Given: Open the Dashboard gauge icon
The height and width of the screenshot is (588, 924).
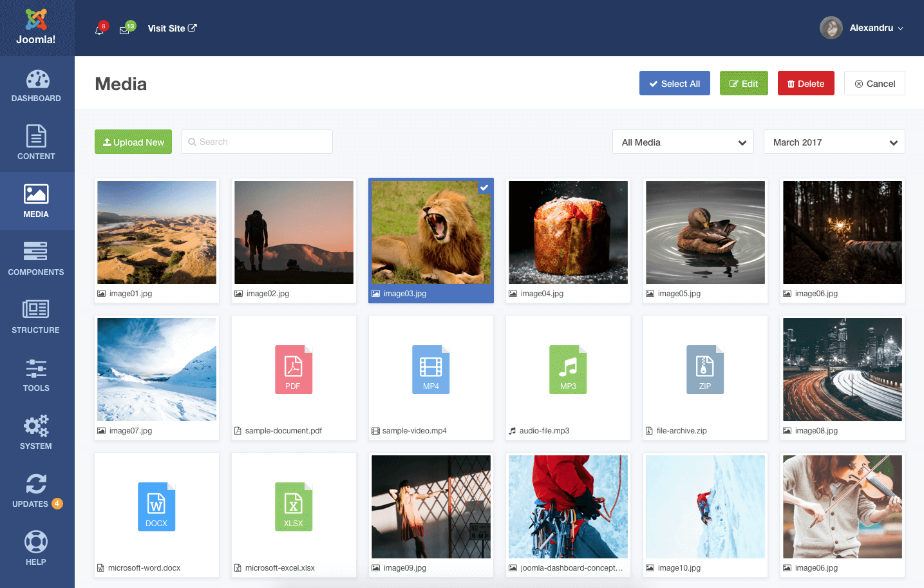Looking at the screenshot, I should 37,80.
